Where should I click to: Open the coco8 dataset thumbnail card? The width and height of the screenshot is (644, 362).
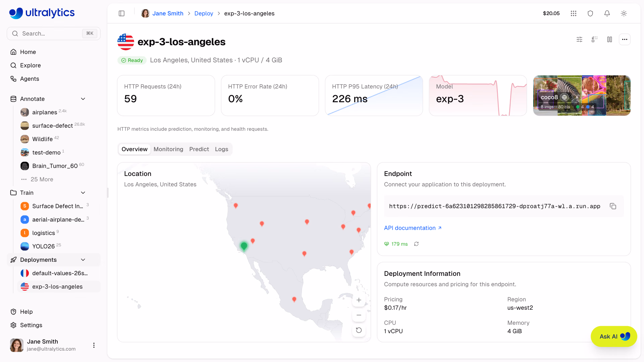click(582, 96)
